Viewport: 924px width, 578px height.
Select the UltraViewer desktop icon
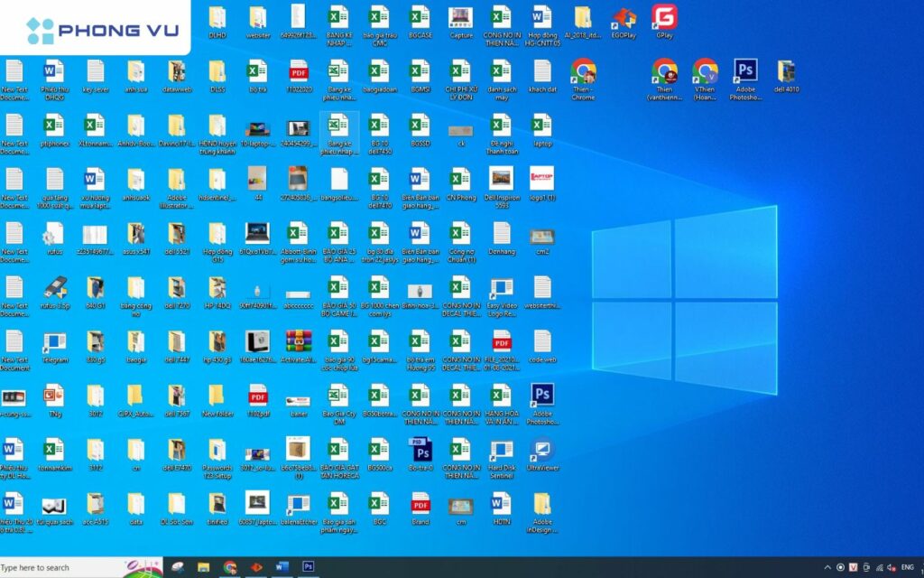point(541,451)
